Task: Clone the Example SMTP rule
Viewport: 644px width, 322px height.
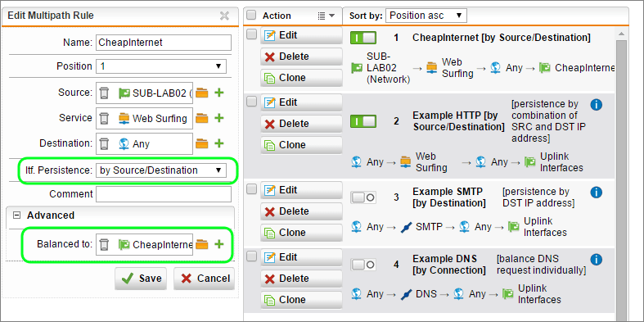Action: coord(300,233)
